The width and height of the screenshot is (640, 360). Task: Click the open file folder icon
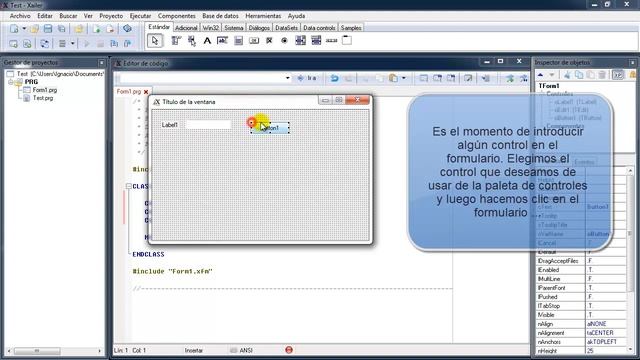tap(34, 29)
